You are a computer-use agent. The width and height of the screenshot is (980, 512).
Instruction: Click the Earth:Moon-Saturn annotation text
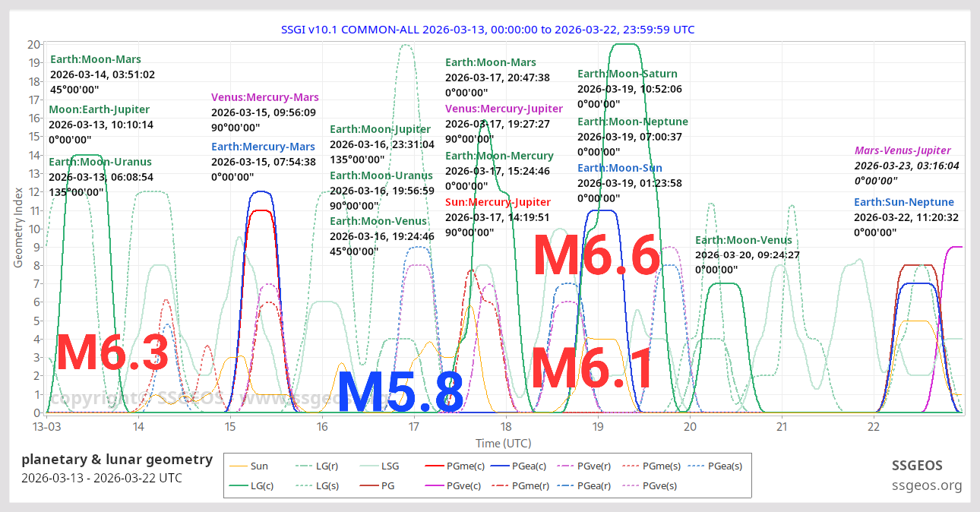coord(628,74)
